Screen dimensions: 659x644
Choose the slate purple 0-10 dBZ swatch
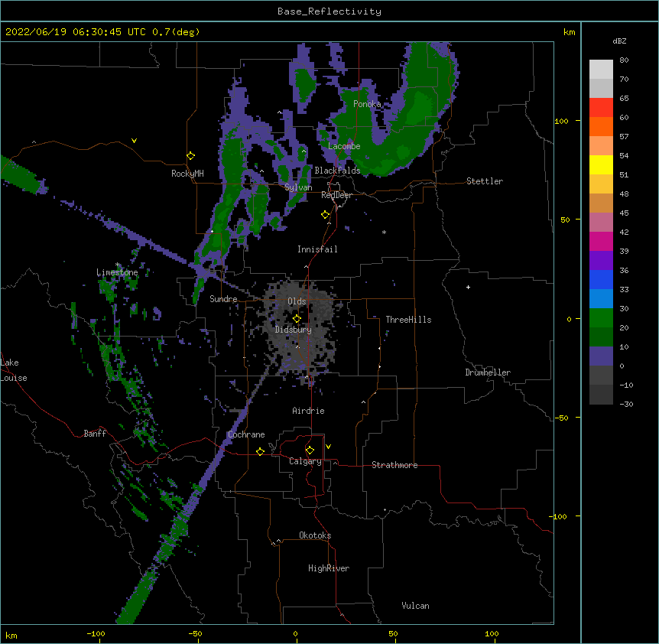click(x=601, y=356)
